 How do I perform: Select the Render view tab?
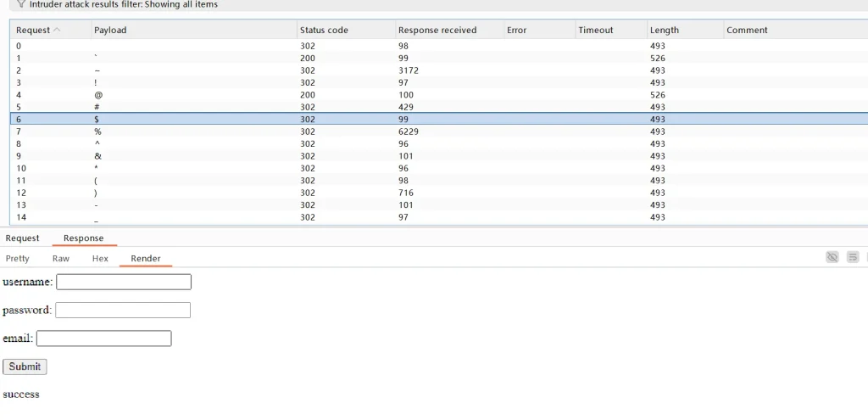[146, 259]
